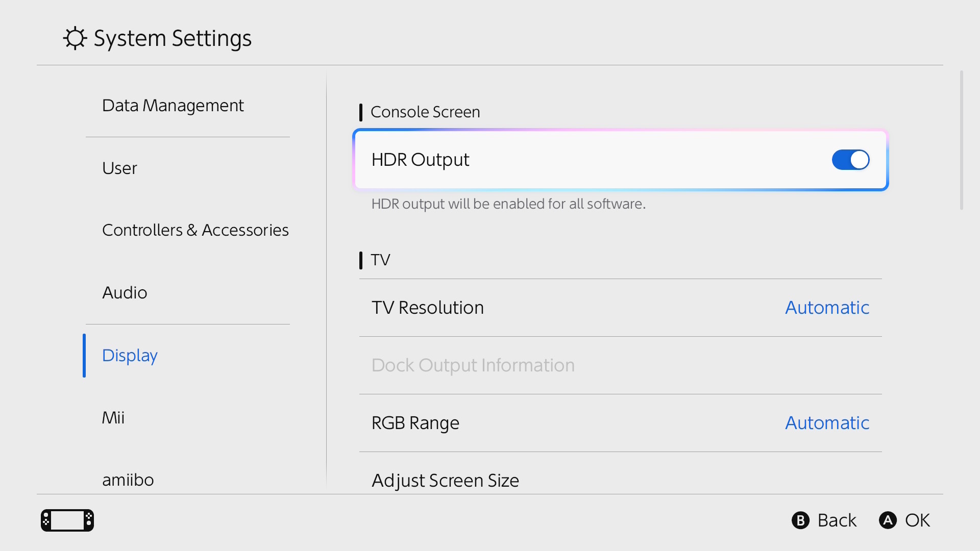Screen dimensions: 980x551
Task: Select the User menu item
Action: pyautogui.click(x=119, y=168)
